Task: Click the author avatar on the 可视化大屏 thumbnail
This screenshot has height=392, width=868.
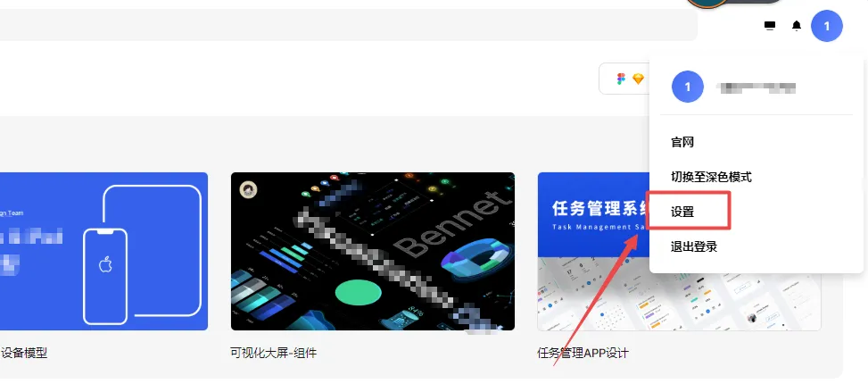Action: [x=248, y=190]
